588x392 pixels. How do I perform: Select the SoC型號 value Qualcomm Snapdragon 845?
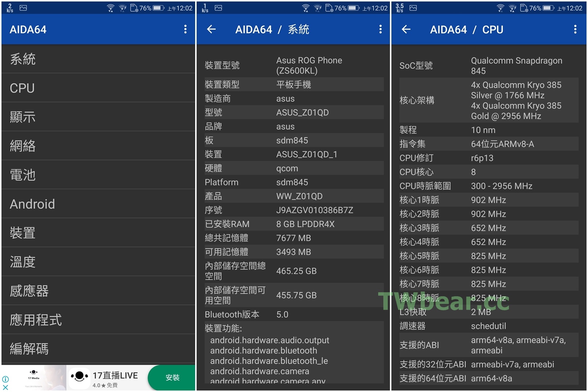click(x=517, y=65)
